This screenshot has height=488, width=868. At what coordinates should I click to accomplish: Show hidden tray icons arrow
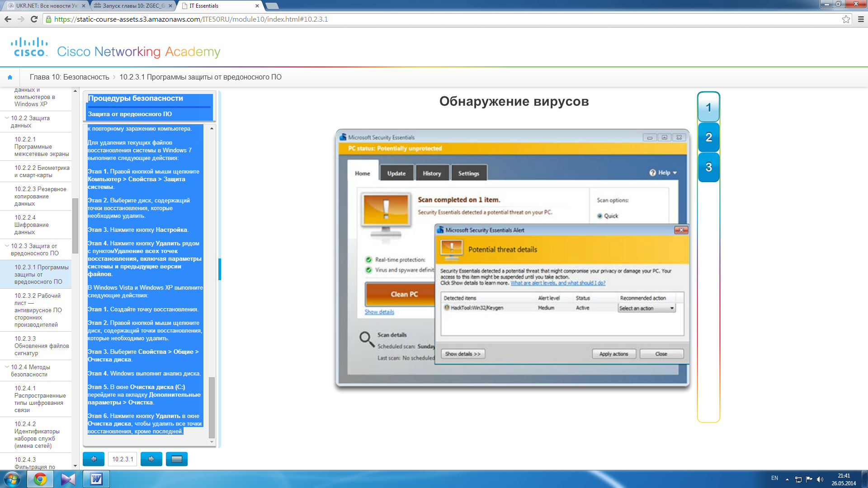(787, 479)
